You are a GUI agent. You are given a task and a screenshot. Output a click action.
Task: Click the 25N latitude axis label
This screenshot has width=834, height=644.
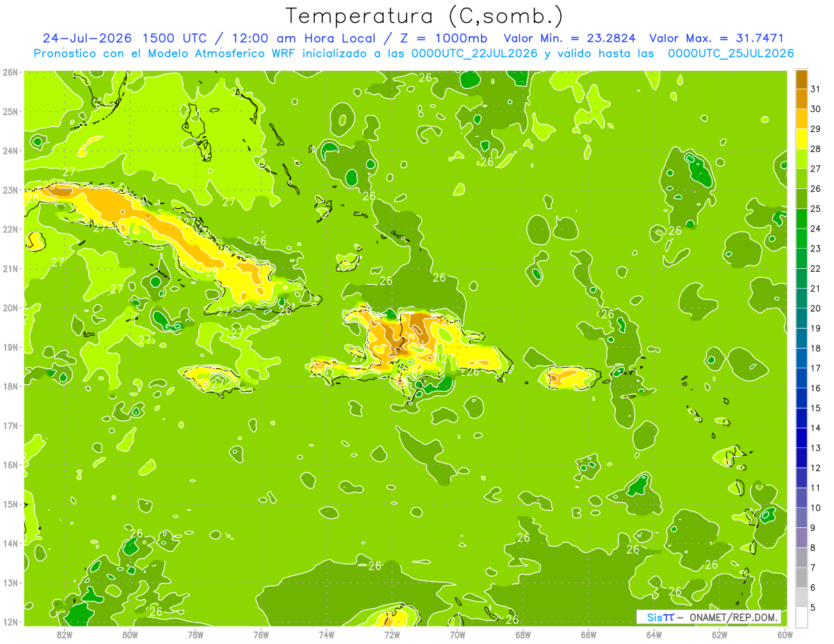point(10,111)
